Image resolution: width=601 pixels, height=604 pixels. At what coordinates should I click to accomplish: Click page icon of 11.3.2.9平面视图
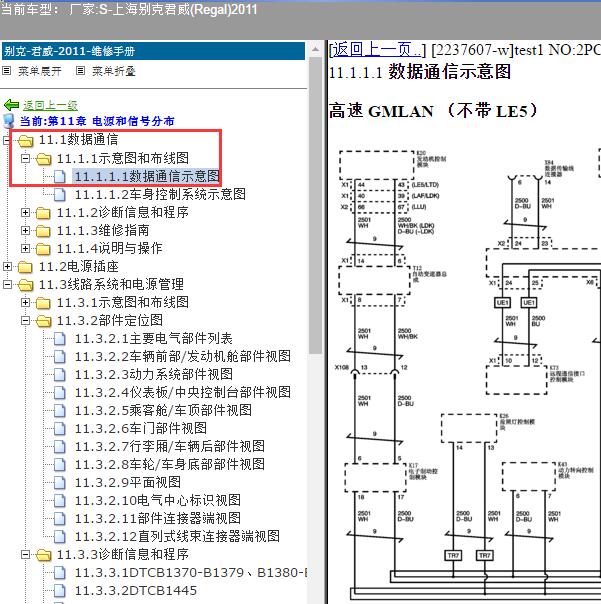(x=60, y=482)
